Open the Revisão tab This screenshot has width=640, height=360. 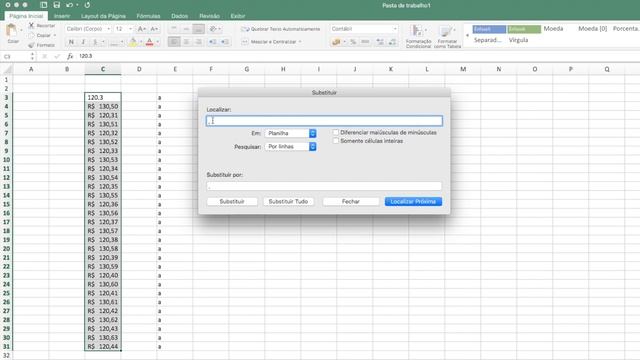[209, 16]
